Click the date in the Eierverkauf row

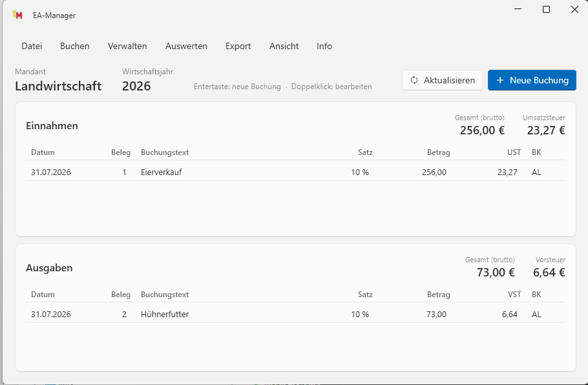coord(50,172)
